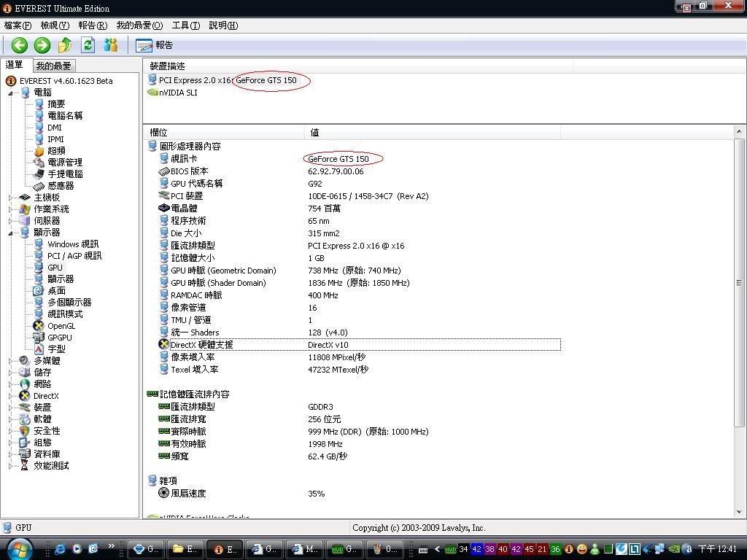Screen dimensions: 747x560
Task: Click the Refresh toolbar icon
Action: tap(88, 45)
